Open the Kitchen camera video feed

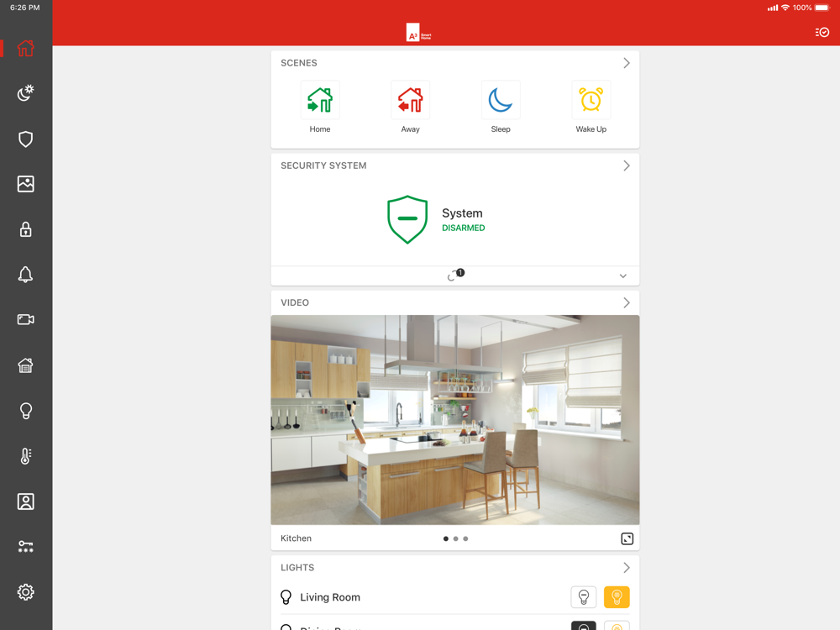[x=454, y=420]
